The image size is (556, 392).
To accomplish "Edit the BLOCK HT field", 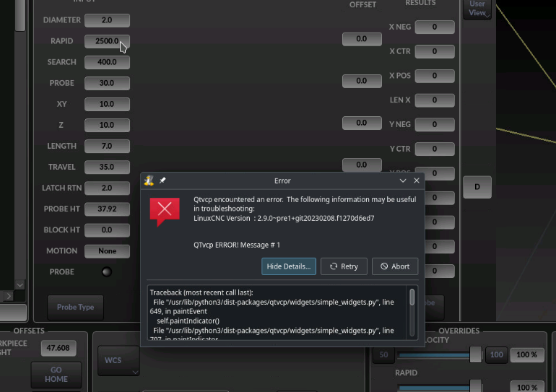I will [x=107, y=230].
